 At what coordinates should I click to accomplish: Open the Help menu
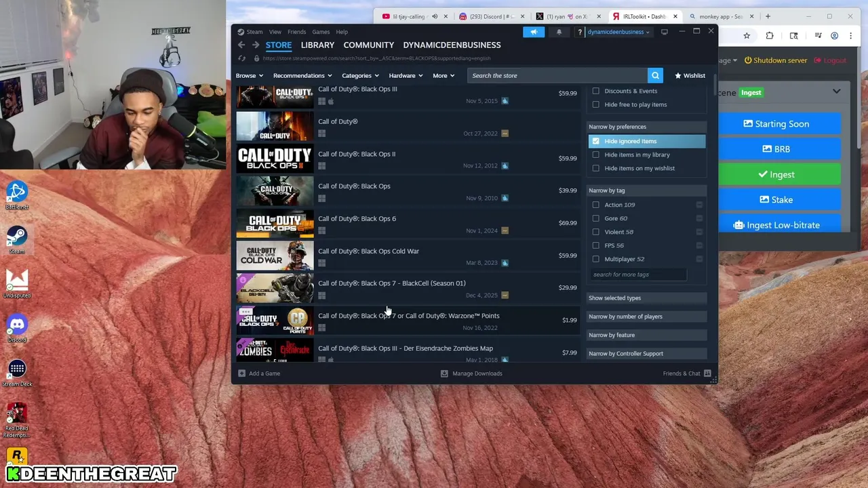point(342,32)
